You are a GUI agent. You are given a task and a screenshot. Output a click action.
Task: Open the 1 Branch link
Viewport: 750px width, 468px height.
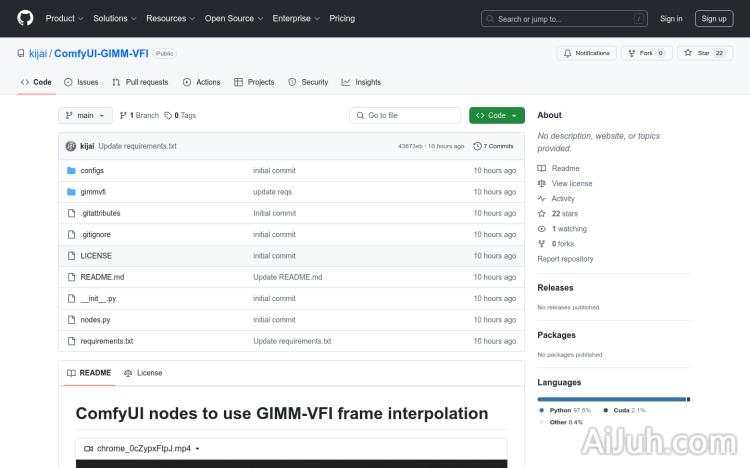[x=139, y=115]
